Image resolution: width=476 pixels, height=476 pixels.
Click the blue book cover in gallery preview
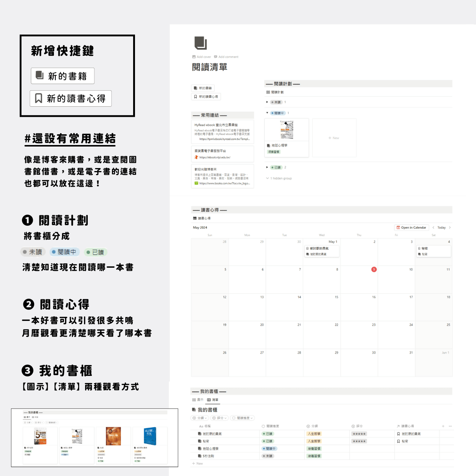(149, 436)
